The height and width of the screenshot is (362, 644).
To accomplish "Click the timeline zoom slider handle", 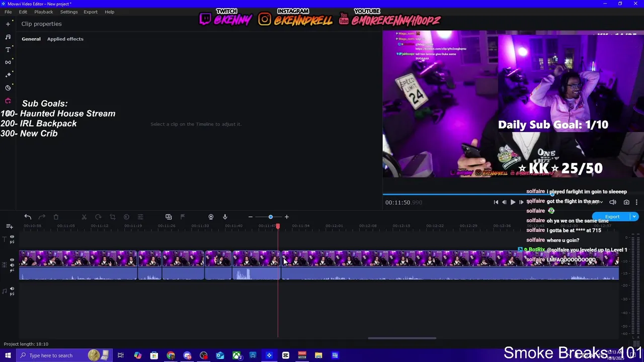I will (x=271, y=217).
